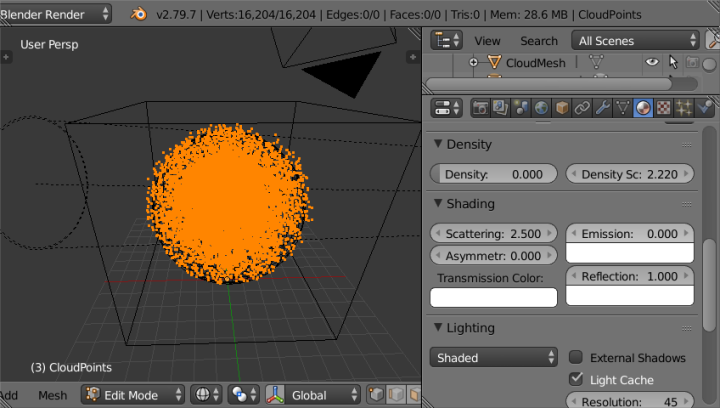This screenshot has height=408, width=720.
Task: Disable the Light Cache checkbox
Action: [576, 379]
